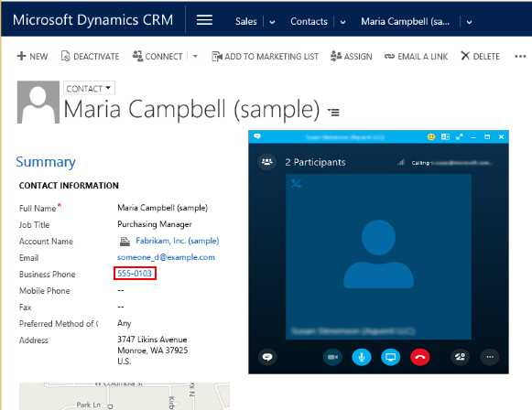
Task: Open record list menu beside contact name
Action: point(333,112)
